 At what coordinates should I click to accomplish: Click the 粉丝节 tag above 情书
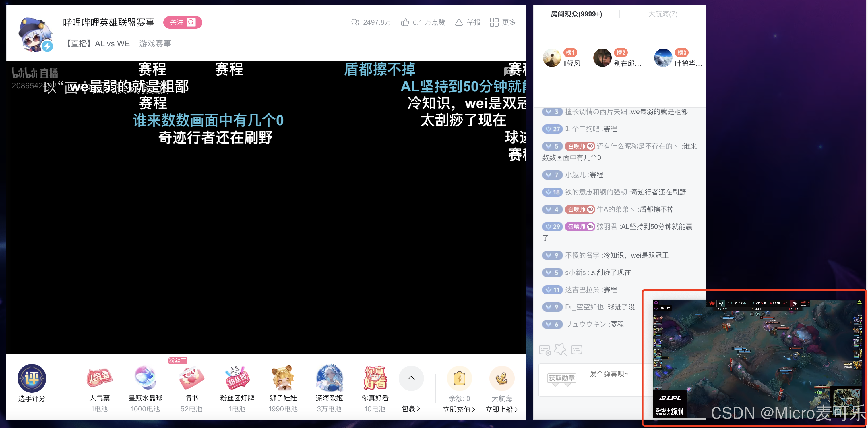178,360
